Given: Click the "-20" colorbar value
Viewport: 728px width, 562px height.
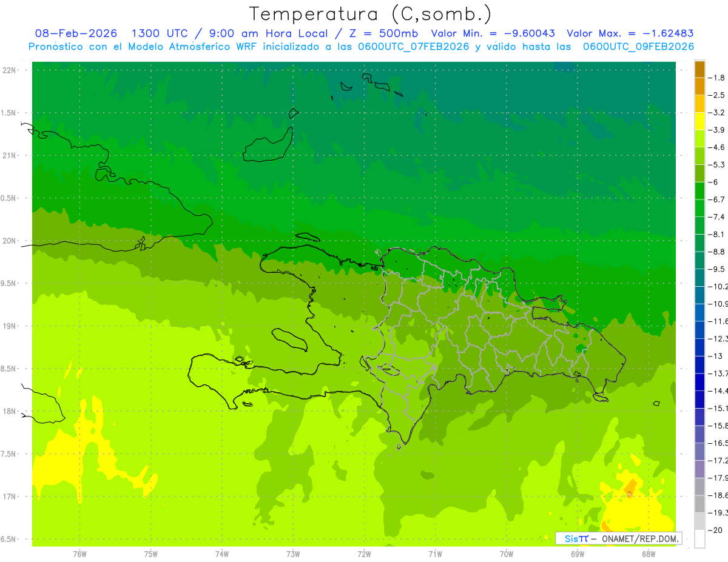Looking at the screenshot, I should click(716, 530).
